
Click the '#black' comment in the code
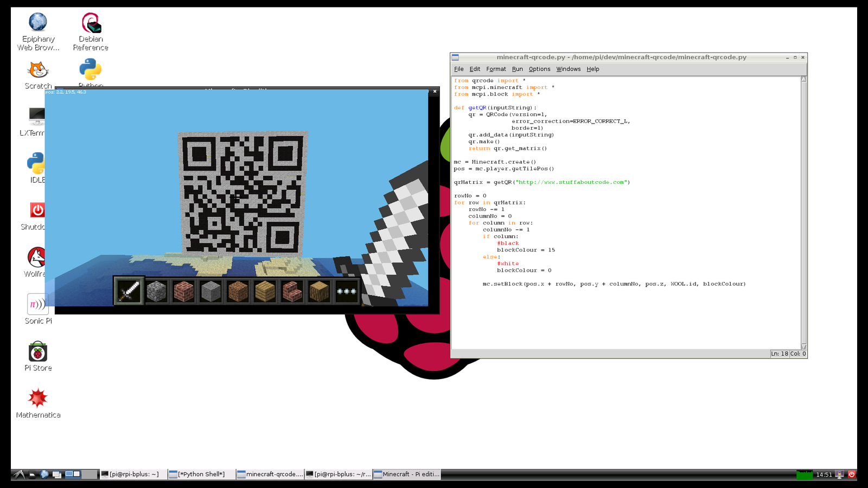[x=508, y=243]
